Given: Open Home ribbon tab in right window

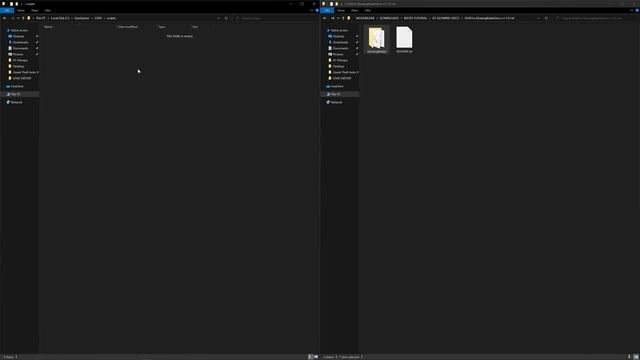Looking at the screenshot, I should [341, 10].
